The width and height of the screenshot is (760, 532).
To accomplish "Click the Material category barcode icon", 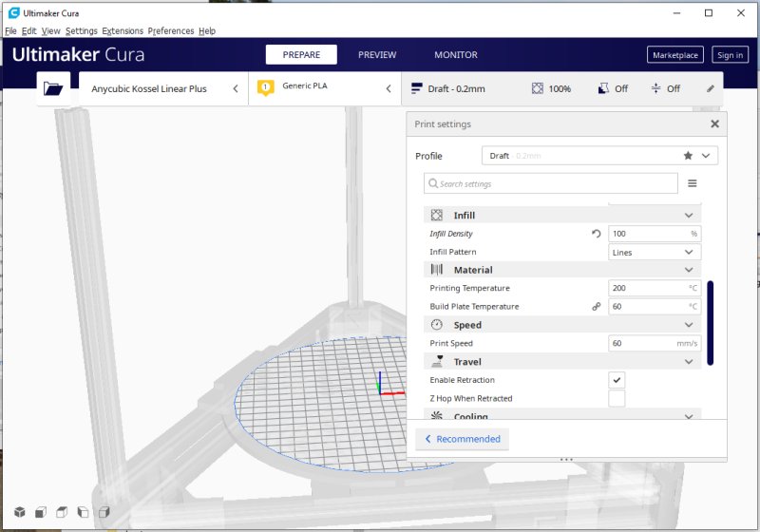I will (437, 270).
